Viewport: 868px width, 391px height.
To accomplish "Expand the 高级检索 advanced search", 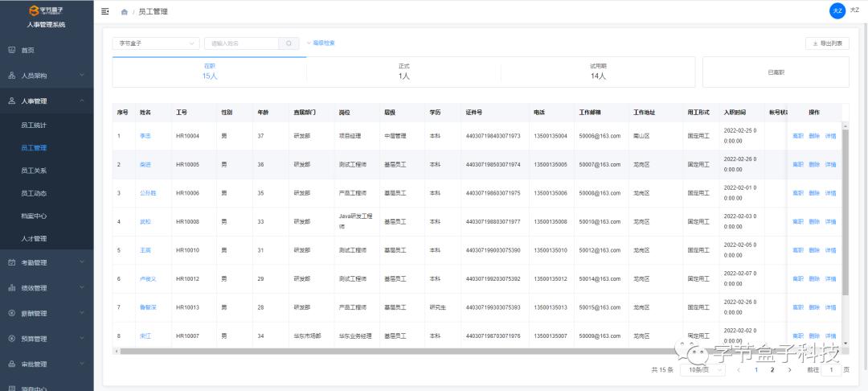I will [x=321, y=43].
